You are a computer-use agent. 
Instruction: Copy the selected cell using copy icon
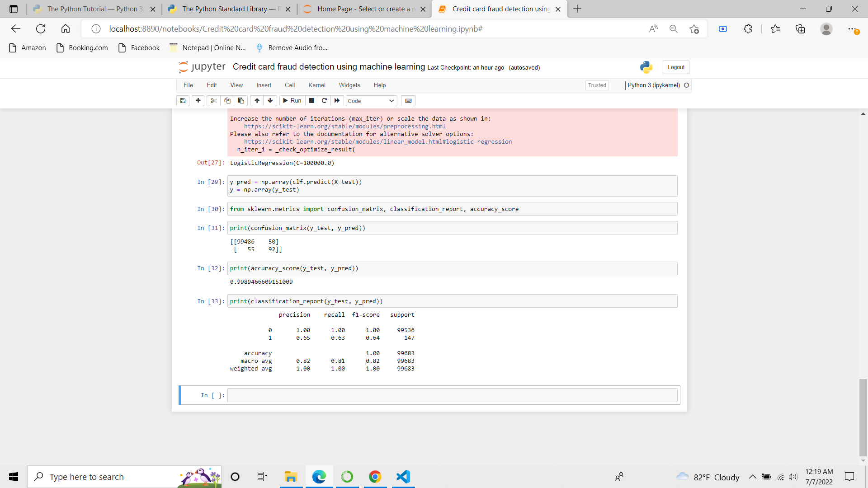pyautogui.click(x=227, y=100)
